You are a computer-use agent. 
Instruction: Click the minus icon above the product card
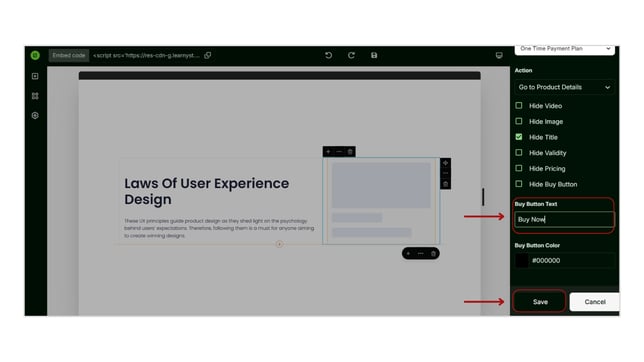click(x=339, y=152)
